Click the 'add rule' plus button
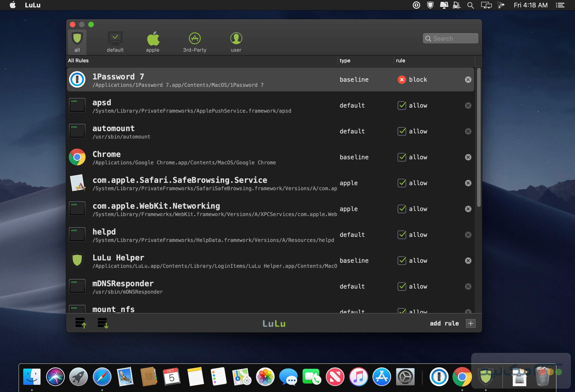This screenshot has height=392, width=575. (x=470, y=323)
